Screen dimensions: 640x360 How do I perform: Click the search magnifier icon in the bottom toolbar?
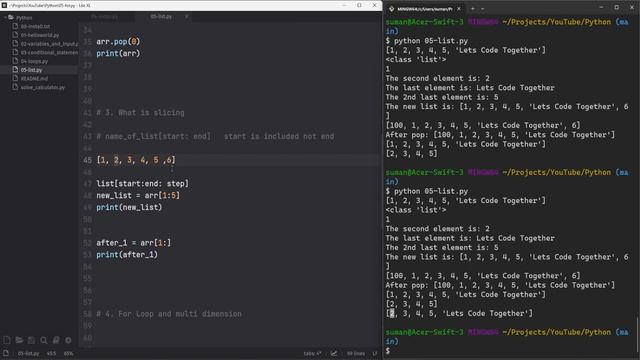pos(44,340)
